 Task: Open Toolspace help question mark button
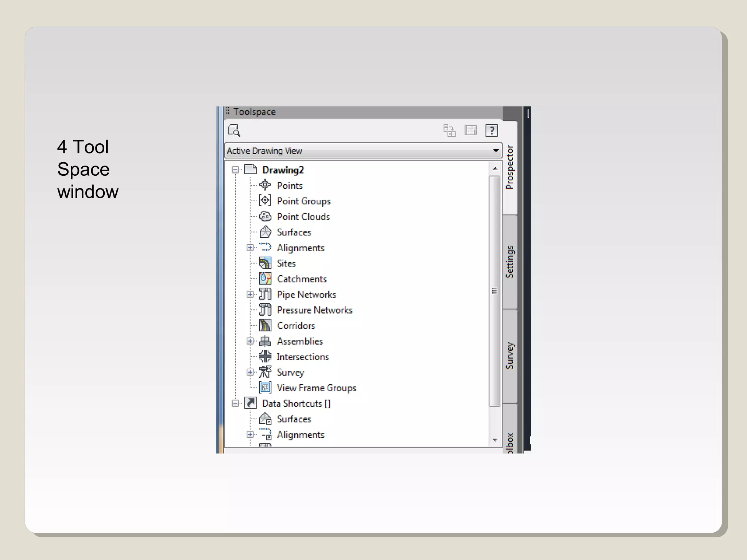[x=492, y=130]
